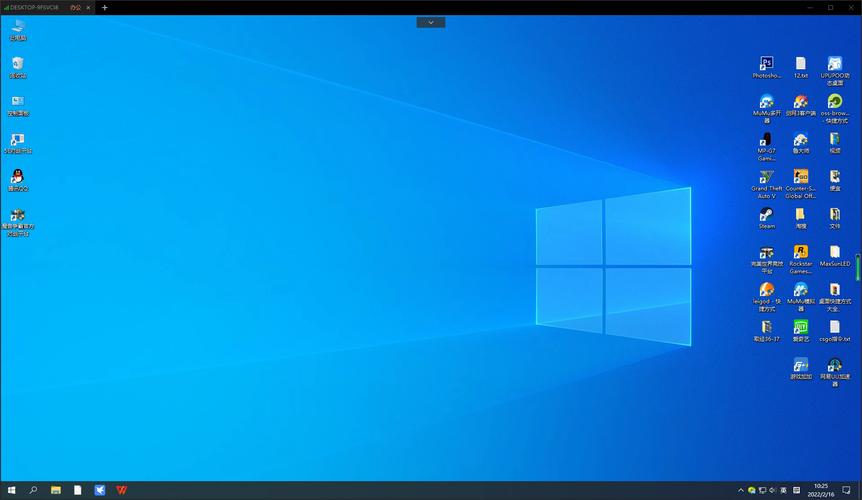This screenshot has height=500, width=862.
Task: Expand the remote session toolbar chevron
Action: pyautogui.click(x=431, y=22)
